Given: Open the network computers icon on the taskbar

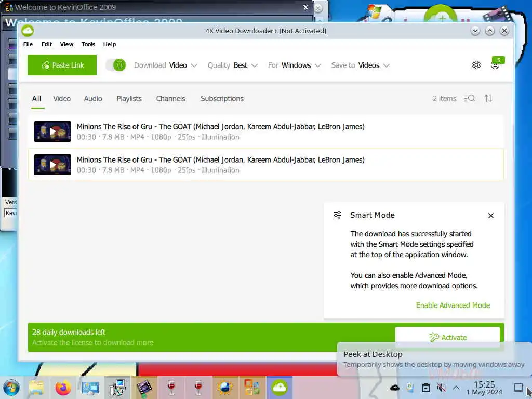Looking at the screenshot, I should (x=117, y=388).
